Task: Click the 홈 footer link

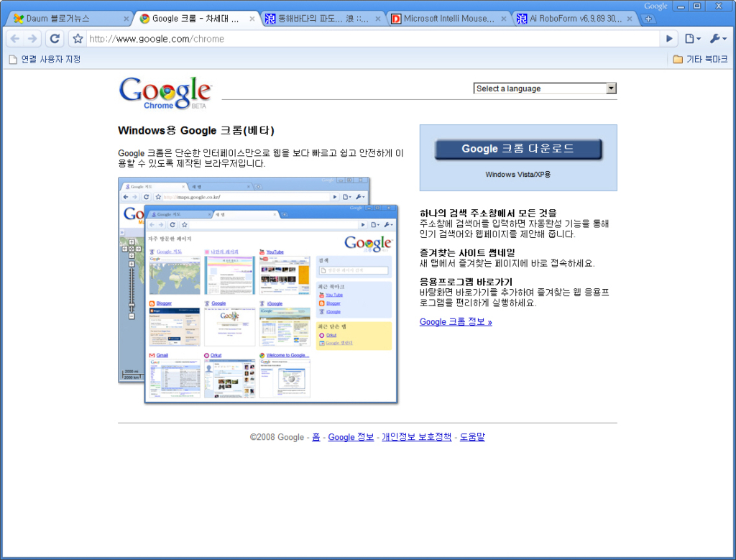Action: click(316, 437)
